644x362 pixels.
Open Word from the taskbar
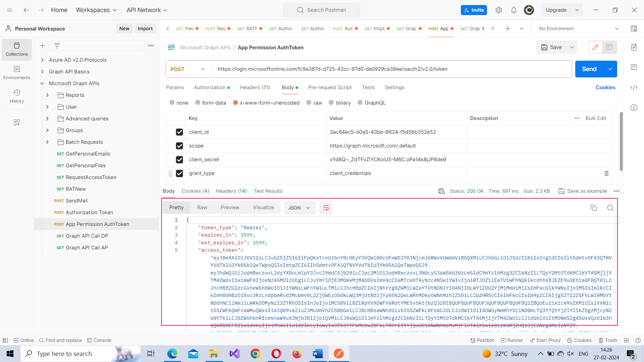[318, 354]
